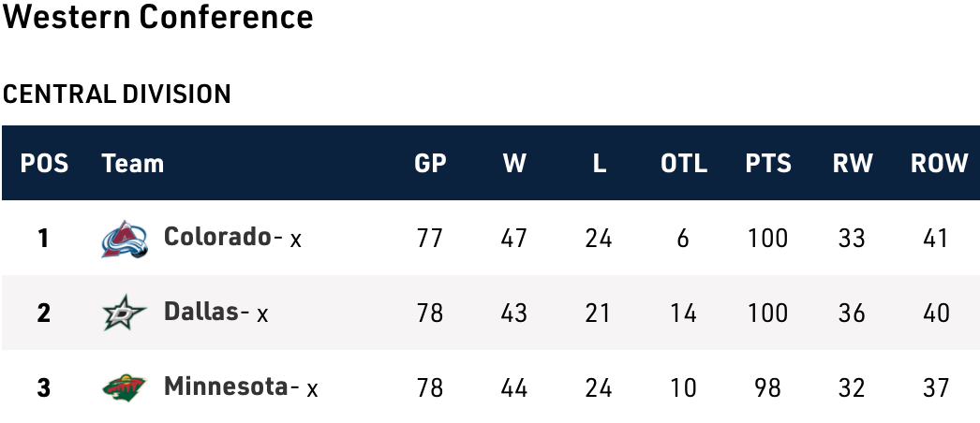Open the Dallas team link
Viewport: 980px width, 423px height.
coord(200,312)
